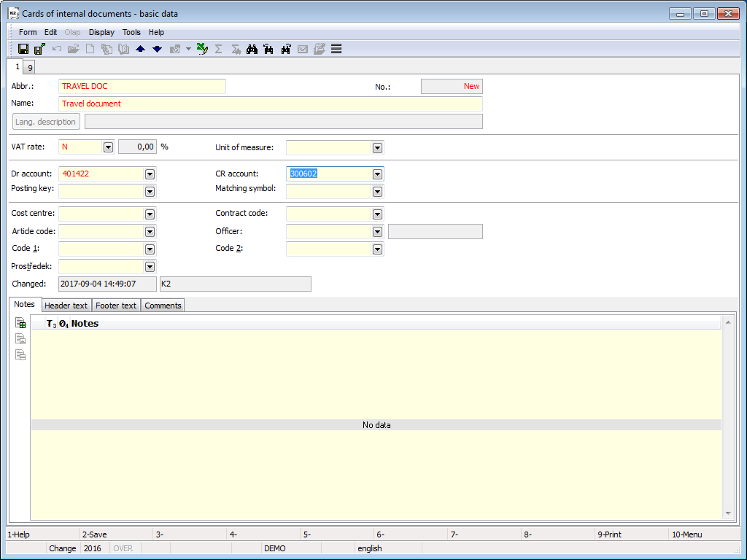Viewport: 747px width, 560px height.
Task: Switch to the Comments tab
Action: (x=163, y=306)
